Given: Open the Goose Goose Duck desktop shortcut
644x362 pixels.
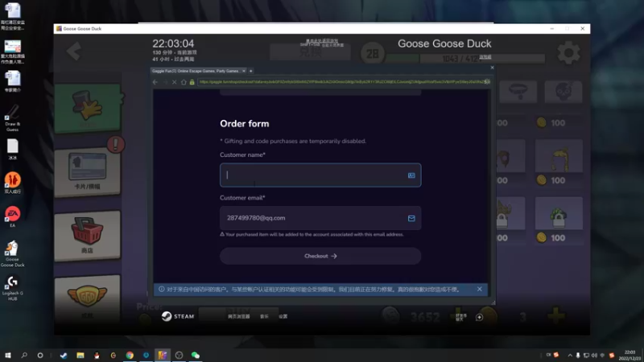Looking at the screenshot, I should coord(12,253).
